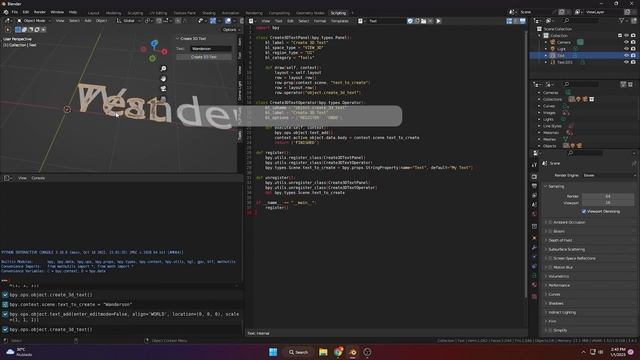
Task: Expand the Subsurface Scattering panel
Action: 566,249
